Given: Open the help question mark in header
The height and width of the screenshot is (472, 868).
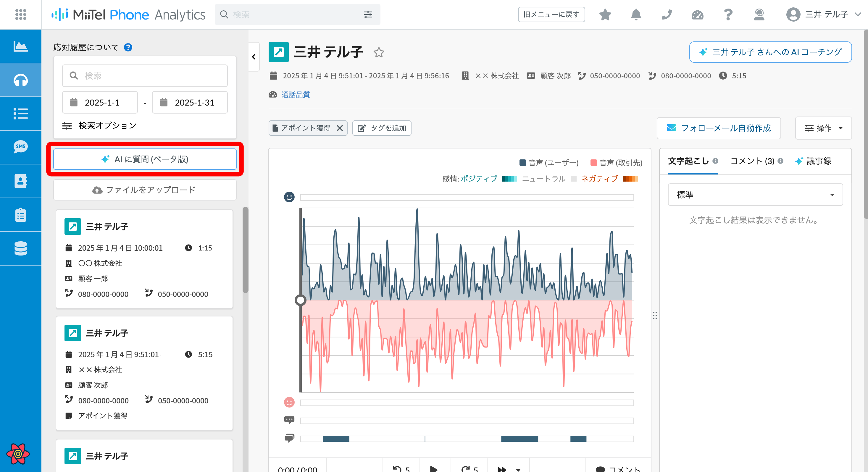Looking at the screenshot, I should tap(728, 14).
